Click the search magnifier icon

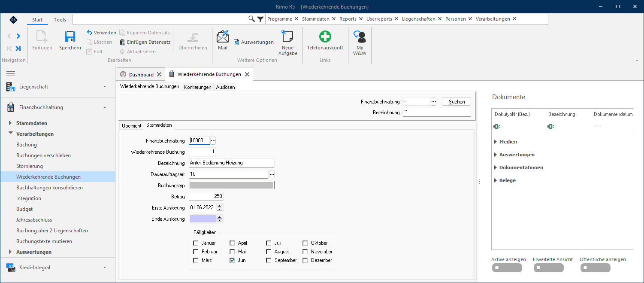[252, 19]
